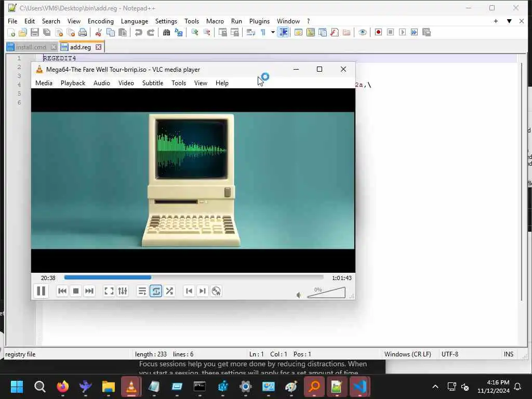Image resolution: width=532 pixels, height=399 pixels.
Task: Toggle VLC elapsed time 20:38 display
Action: [x=48, y=278]
